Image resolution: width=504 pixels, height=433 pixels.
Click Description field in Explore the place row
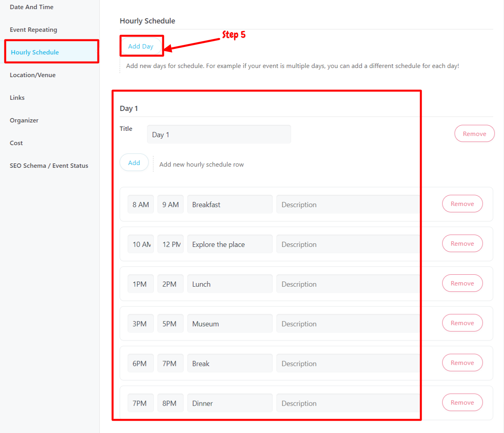click(348, 244)
